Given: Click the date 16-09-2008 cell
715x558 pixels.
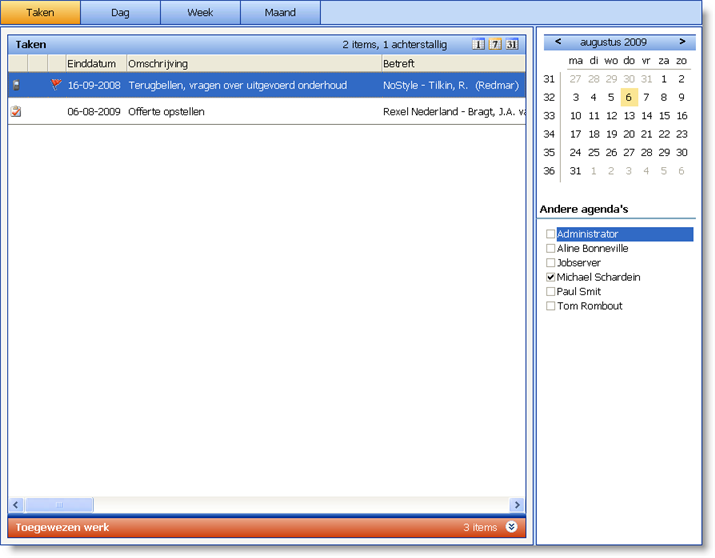Looking at the screenshot, I should pos(94,85).
